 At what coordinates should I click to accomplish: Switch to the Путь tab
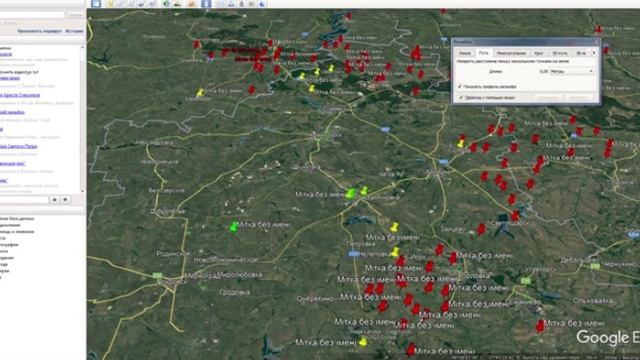[484, 53]
